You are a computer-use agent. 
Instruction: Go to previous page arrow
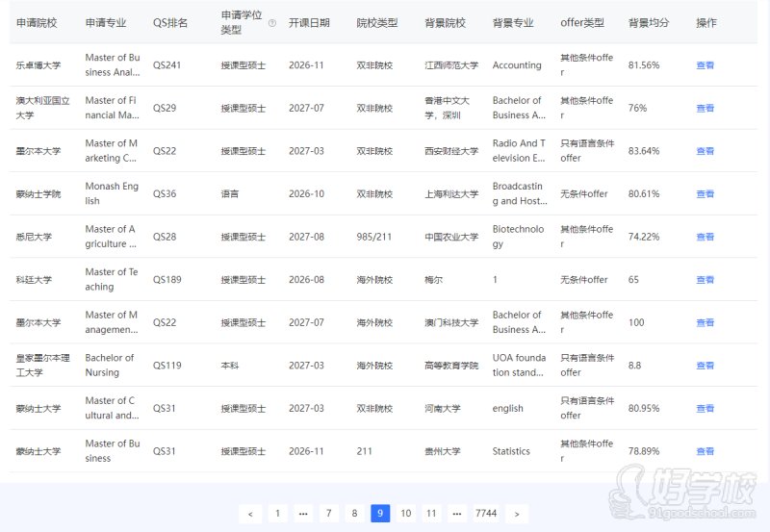[250, 514]
